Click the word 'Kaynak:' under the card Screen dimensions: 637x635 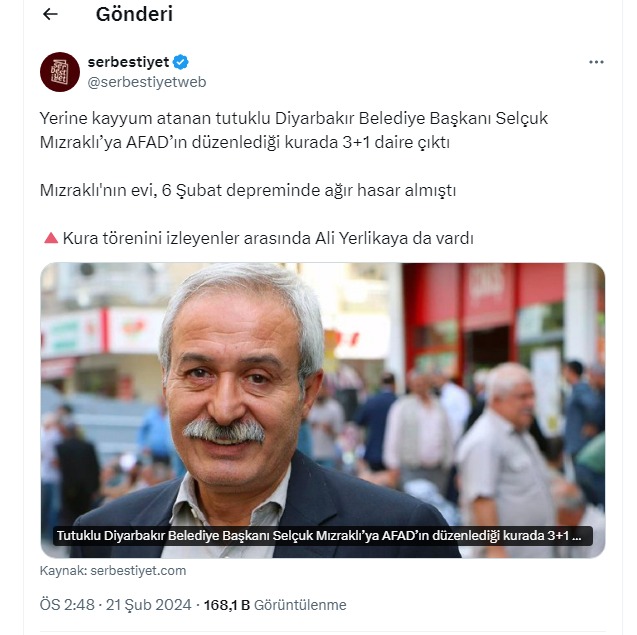click(x=63, y=570)
